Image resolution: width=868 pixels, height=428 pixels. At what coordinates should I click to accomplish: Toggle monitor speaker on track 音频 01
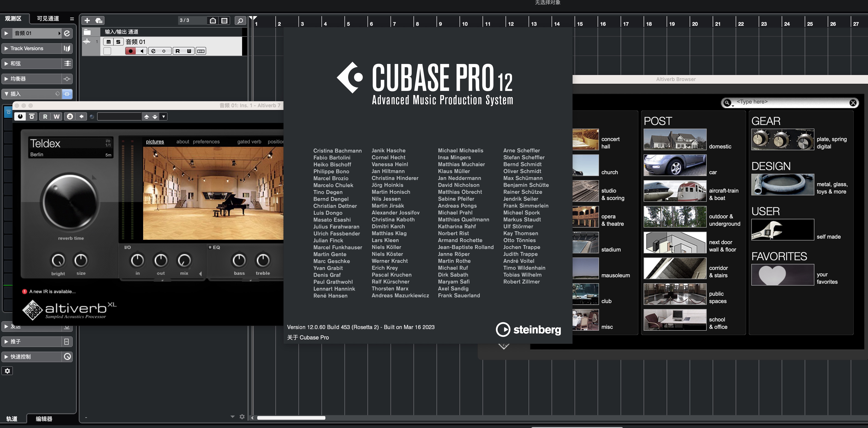(142, 51)
